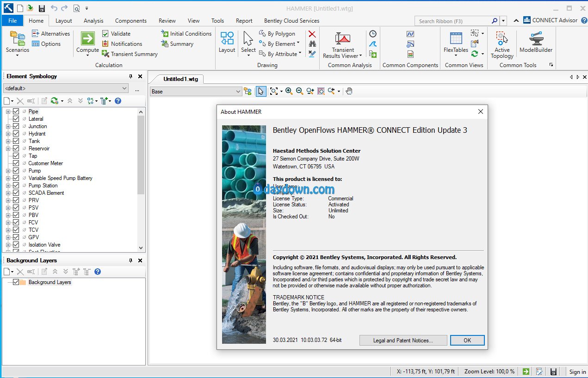
Task: Expand the PRV tree node
Action: pos(8,200)
